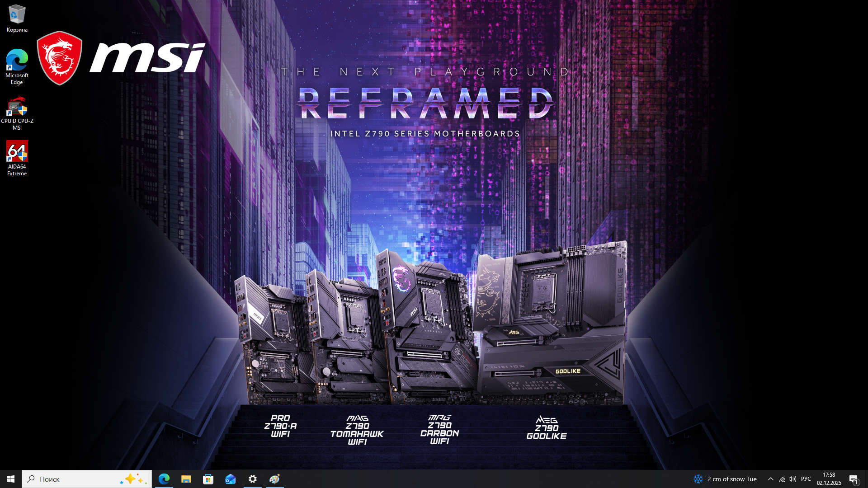
Task: Open the network connections tray icon
Action: coord(782,479)
